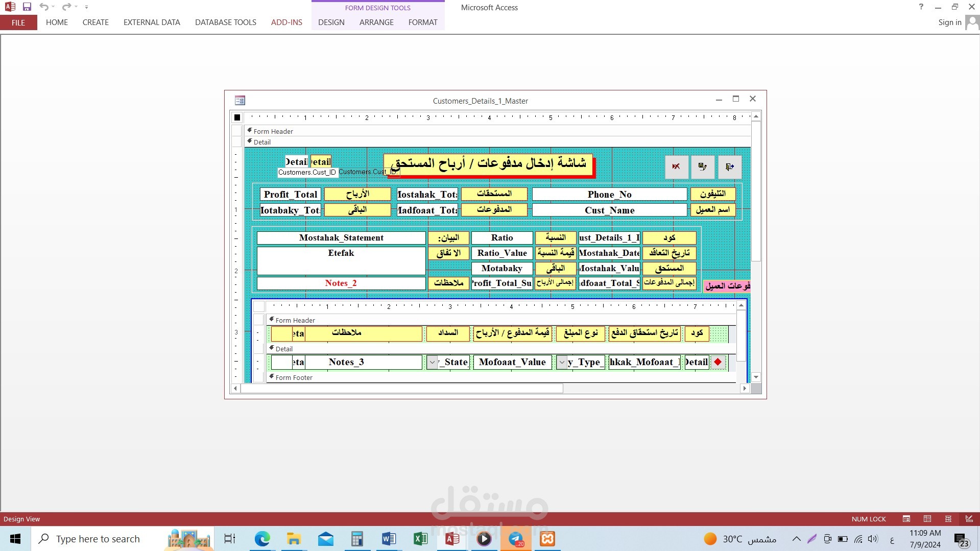
Task: Select the Motabaky text box
Action: point(502,269)
